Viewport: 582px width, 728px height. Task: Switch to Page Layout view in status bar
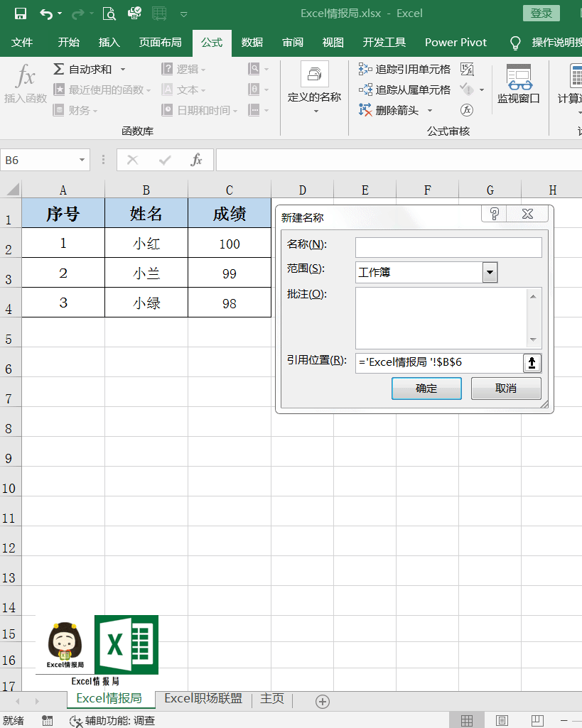pyautogui.click(x=502, y=720)
